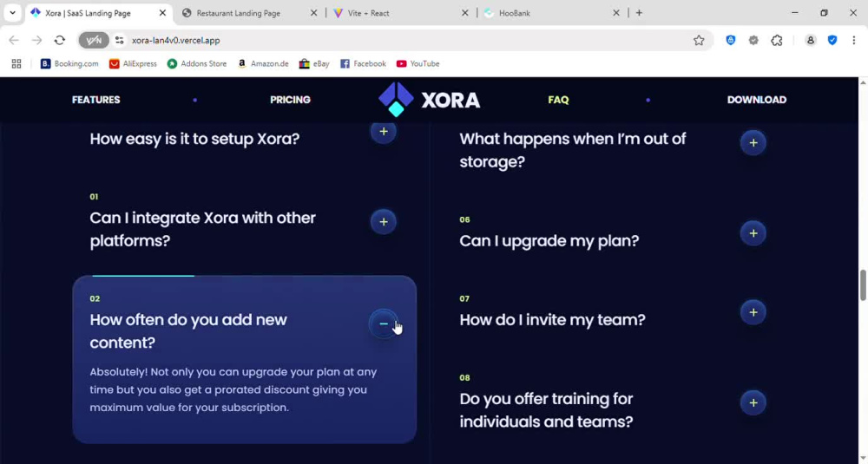Open the AliExpress bookmark
This screenshot has width=868, height=464.
[133, 63]
